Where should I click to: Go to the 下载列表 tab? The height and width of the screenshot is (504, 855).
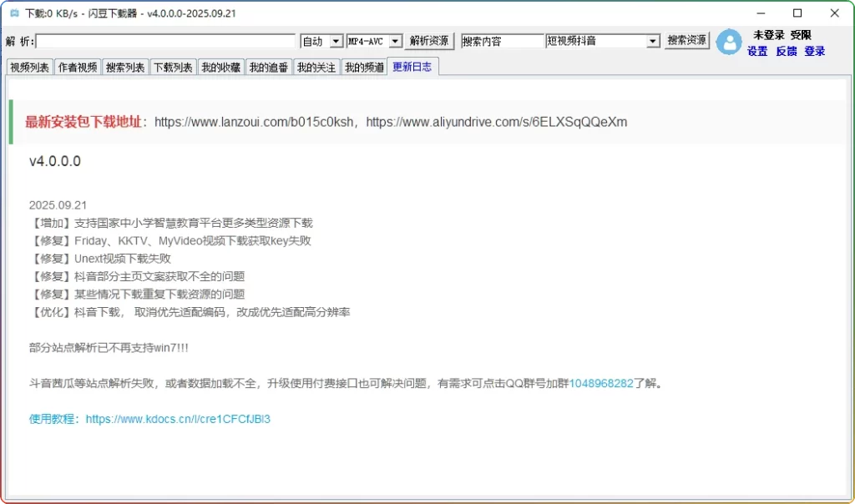(x=173, y=68)
